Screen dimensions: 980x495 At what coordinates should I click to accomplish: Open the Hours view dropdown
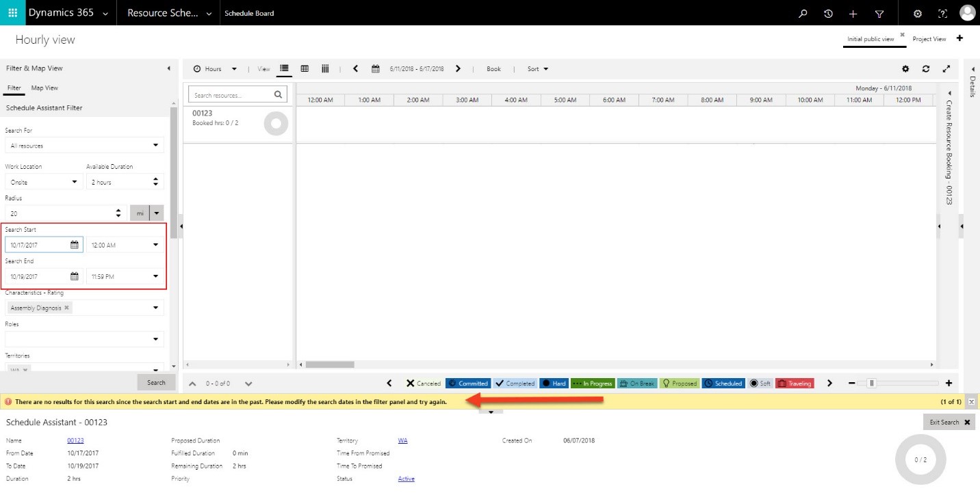(215, 69)
